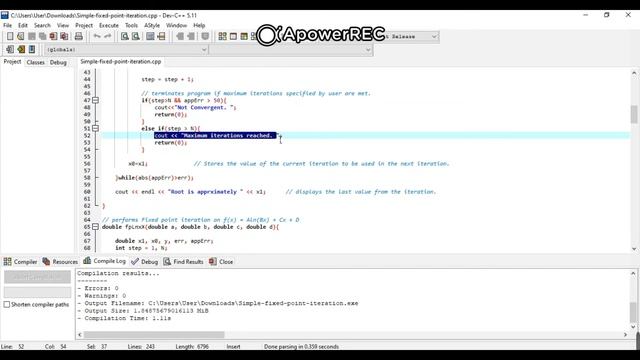
Task: Click the compile log scroll right arrow
Action: tap(625, 335)
